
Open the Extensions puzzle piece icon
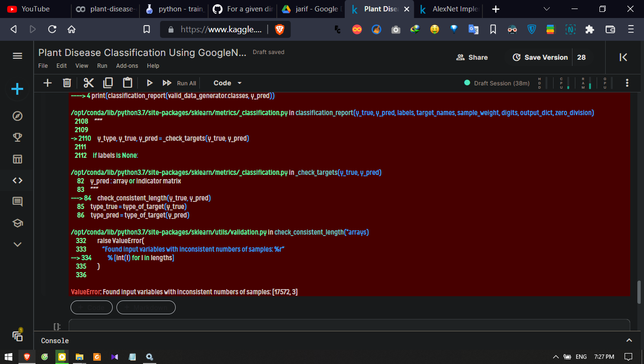[590, 29]
